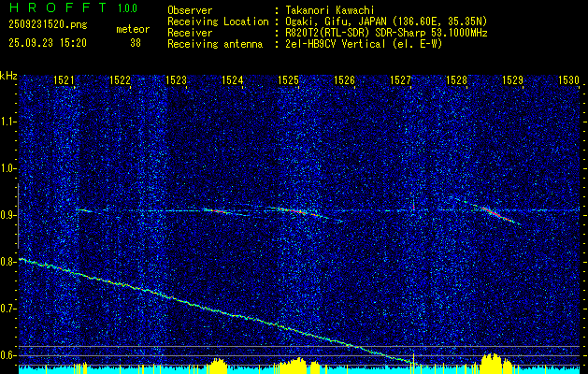The height and width of the screenshot is (374, 588).
Task: Click the 1522 time marker
Action: pyautogui.click(x=120, y=79)
